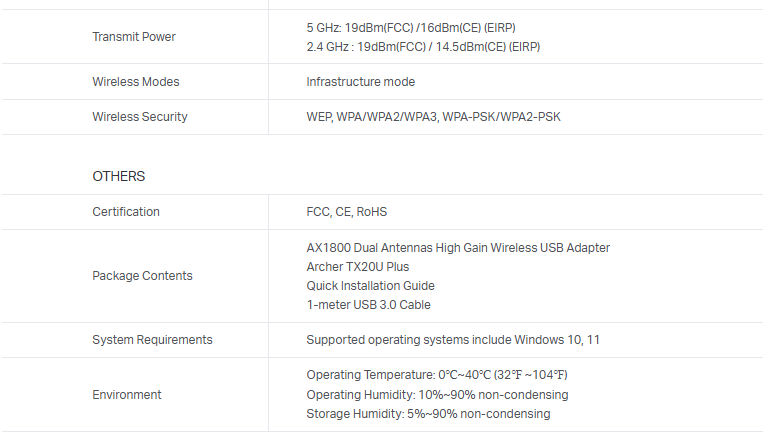Select the System Requirements label

pyautogui.click(x=152, y=340)
